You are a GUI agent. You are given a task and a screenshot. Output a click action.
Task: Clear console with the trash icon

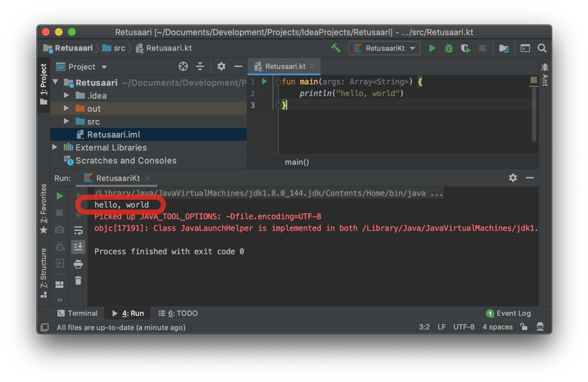coord(78,281)
